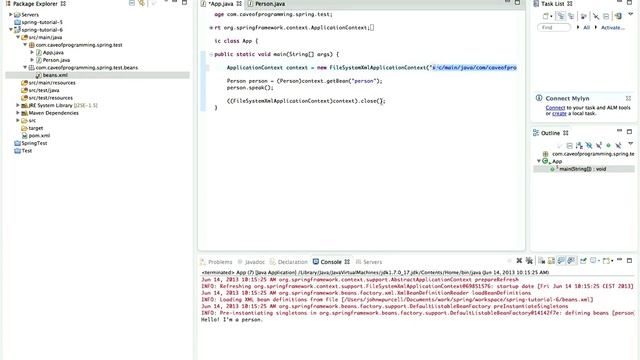Viewport: 640px width, 360px height.
Task: Toggle Hide Static Members in Outline
Action: click(x=599, y=146)
